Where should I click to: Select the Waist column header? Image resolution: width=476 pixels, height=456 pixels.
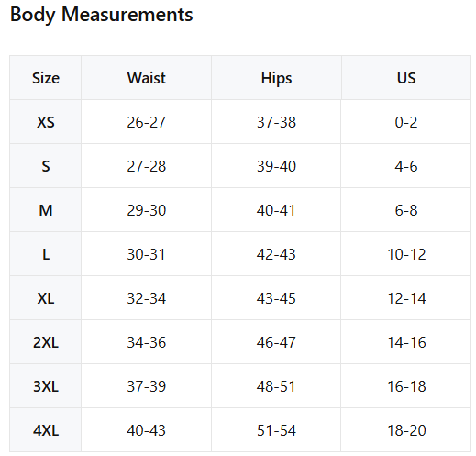point(147,78)
